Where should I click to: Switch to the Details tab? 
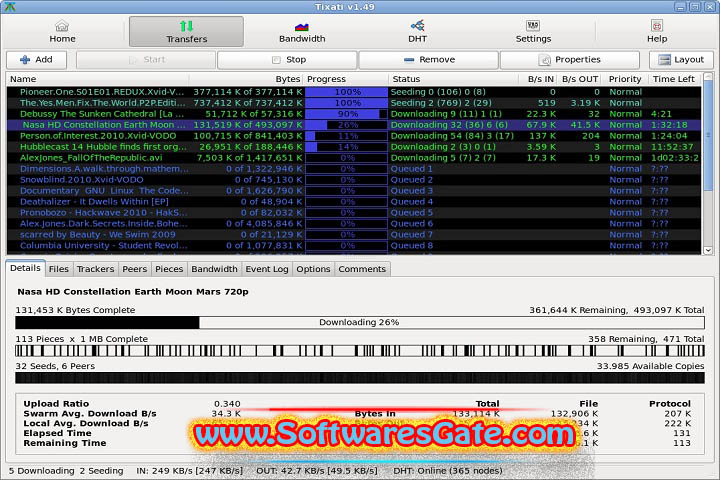click(25, 268)
